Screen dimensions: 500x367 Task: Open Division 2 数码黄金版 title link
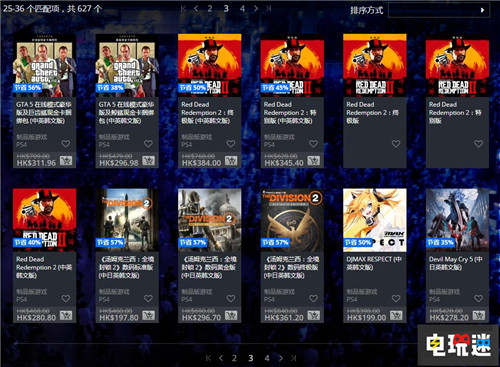point(209,267)
